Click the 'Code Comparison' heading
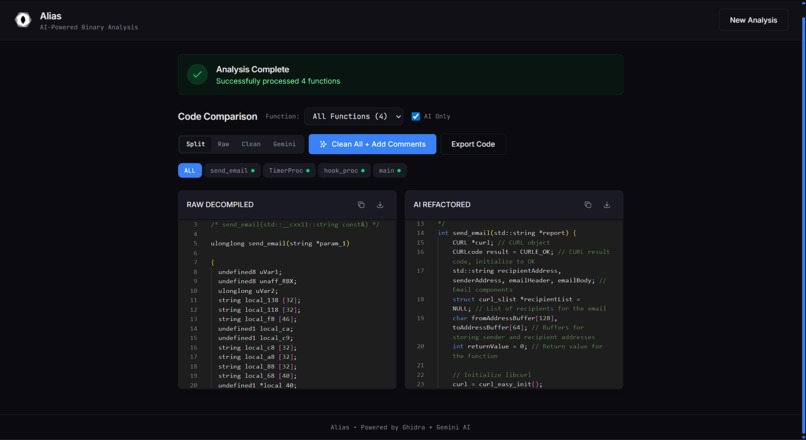The height and width of the screenshot is (440, 806). coord(217,117)
